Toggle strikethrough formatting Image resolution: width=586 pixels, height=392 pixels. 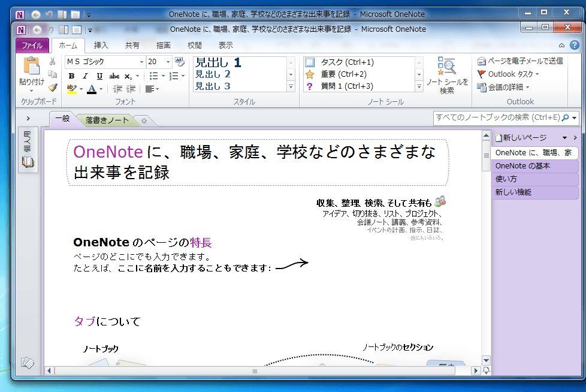(x=114, y=76)
